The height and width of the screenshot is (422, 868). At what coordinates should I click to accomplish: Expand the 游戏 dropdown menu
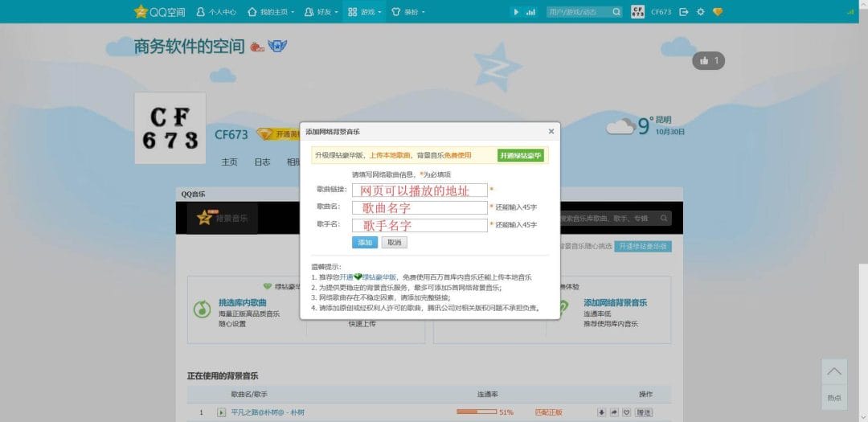click(x=364, y=11)
